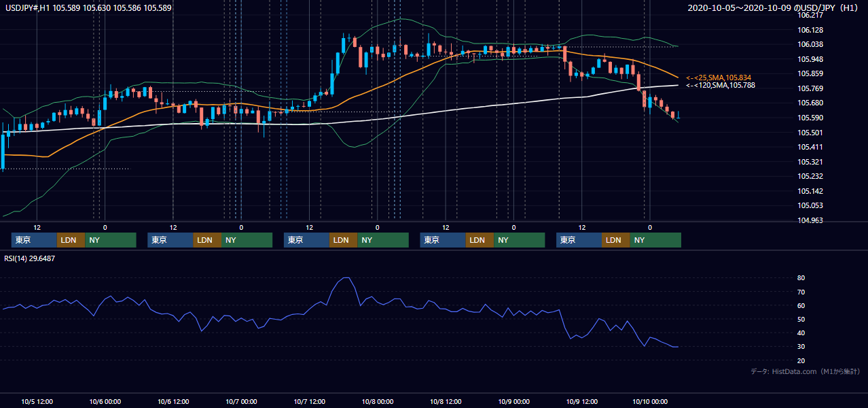Screen dimensions: 868x408
Task: Click the 106.038 price axis label
Action: click(811, 44)
